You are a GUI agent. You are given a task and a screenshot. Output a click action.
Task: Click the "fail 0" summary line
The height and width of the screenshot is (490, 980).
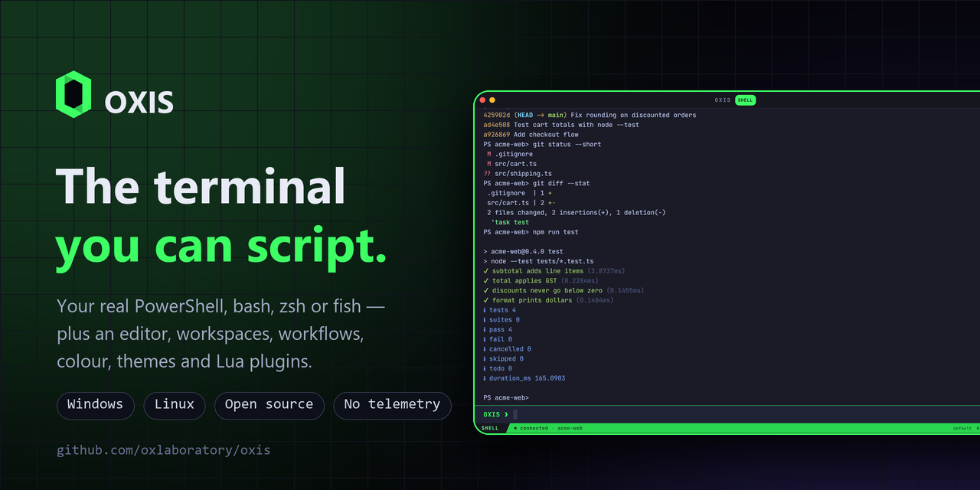click(x=498, y=339)
